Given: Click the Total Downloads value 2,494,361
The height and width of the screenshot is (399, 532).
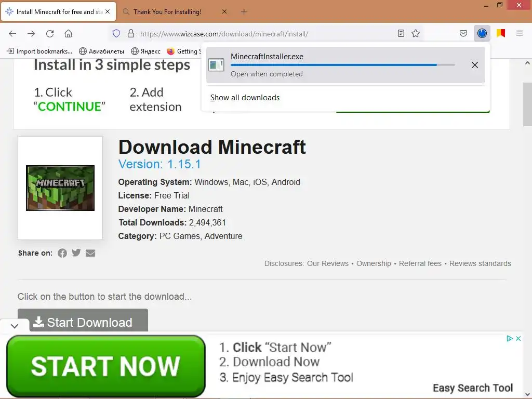Looking at the screenshot, I should [x=207, y=222].
